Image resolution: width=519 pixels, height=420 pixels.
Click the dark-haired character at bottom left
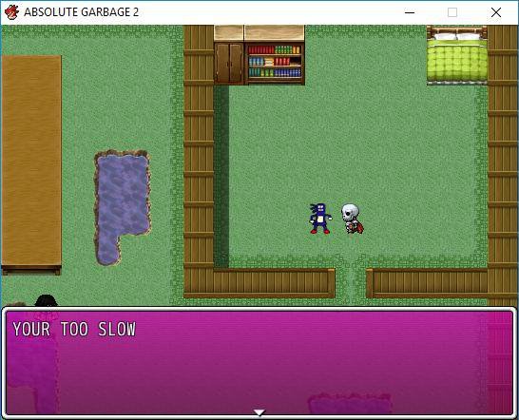click(x=47, y=300)
